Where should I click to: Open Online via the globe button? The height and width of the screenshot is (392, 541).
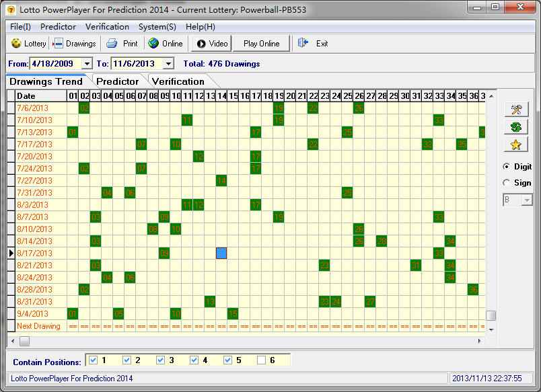[166, 44]
